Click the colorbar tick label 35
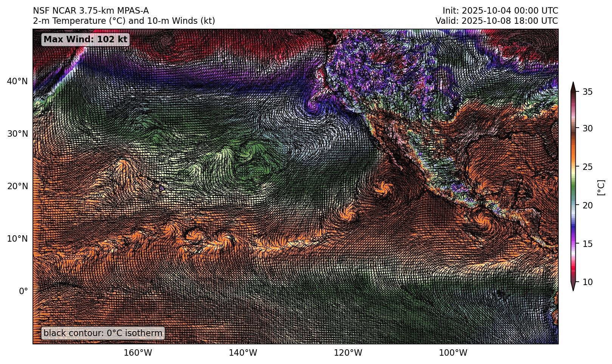Viewport: 612px width, 364px height. coord(587,92)
